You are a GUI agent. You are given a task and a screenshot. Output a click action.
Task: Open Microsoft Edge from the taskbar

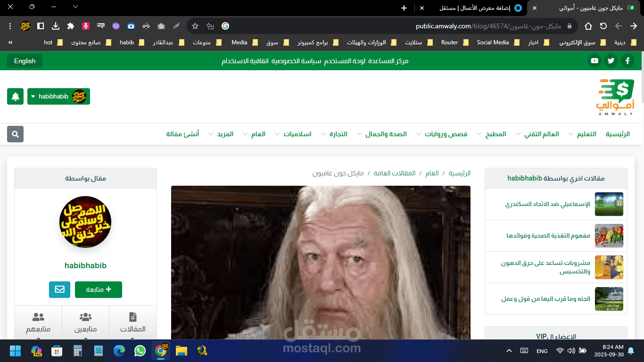tap(119, 351)
